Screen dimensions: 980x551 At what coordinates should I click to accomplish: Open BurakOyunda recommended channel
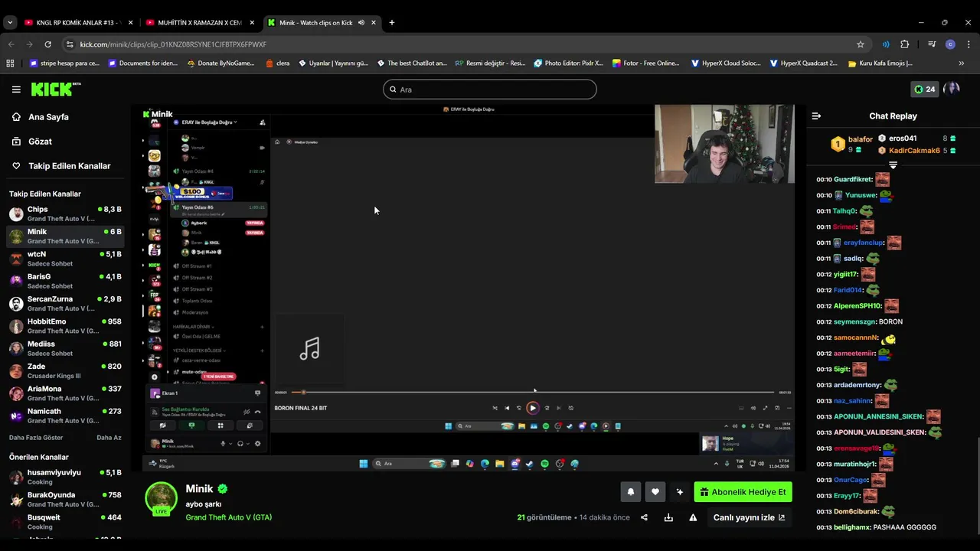[x=65, y=500]
